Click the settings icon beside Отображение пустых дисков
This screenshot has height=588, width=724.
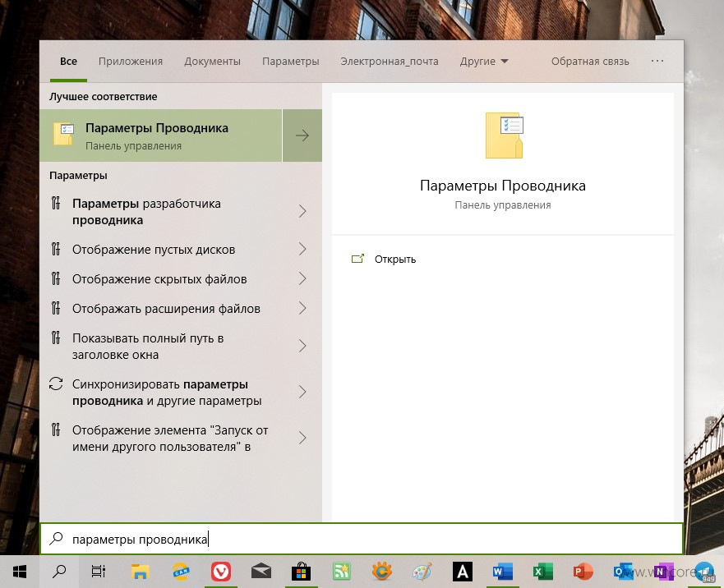pos(56,249)
